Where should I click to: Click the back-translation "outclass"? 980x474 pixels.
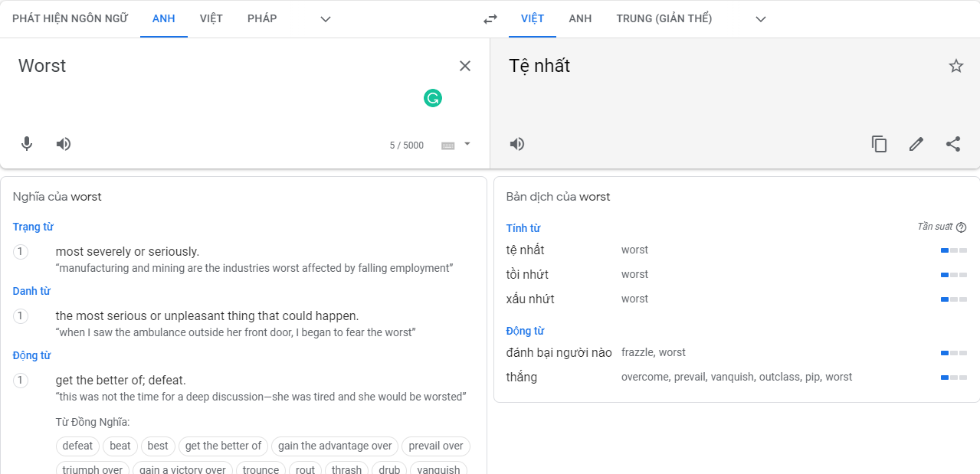coord(779,378)
